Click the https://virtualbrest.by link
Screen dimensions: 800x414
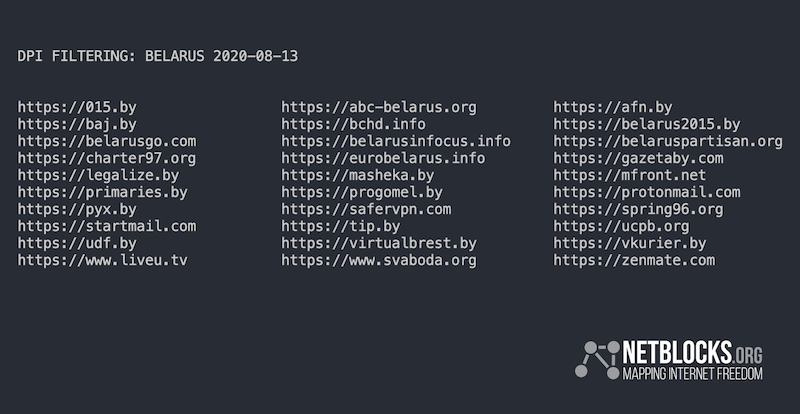379,243
